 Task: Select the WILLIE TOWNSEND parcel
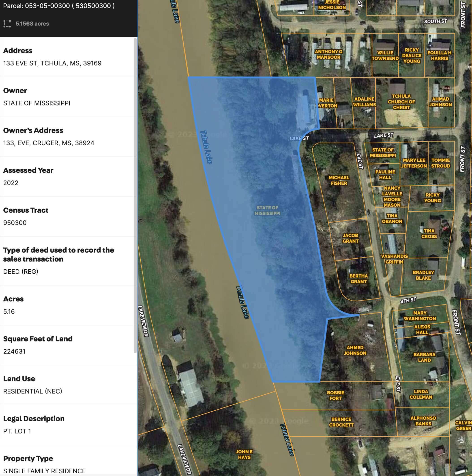(x=386, y=55)
